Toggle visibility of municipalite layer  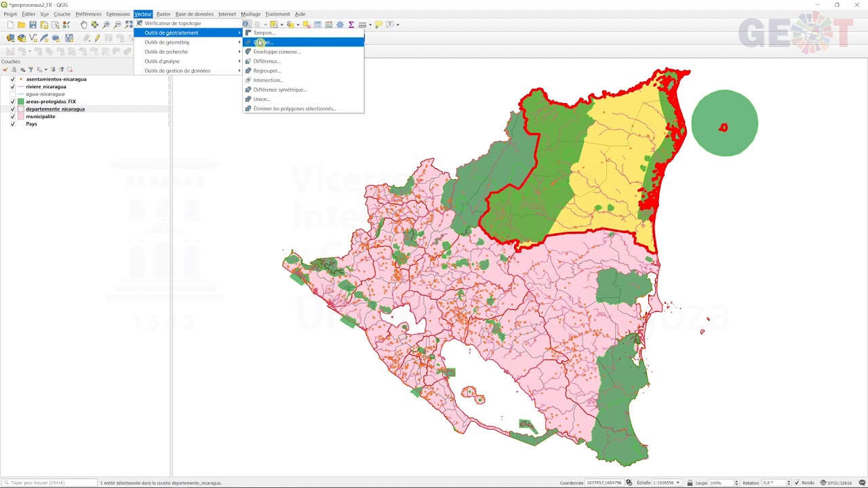tap(12, 117)
